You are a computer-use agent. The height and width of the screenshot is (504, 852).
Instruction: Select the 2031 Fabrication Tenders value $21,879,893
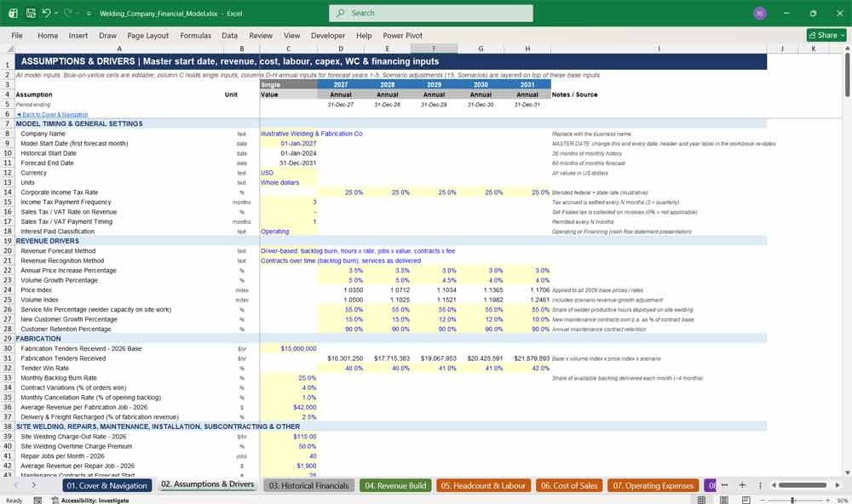527,358
